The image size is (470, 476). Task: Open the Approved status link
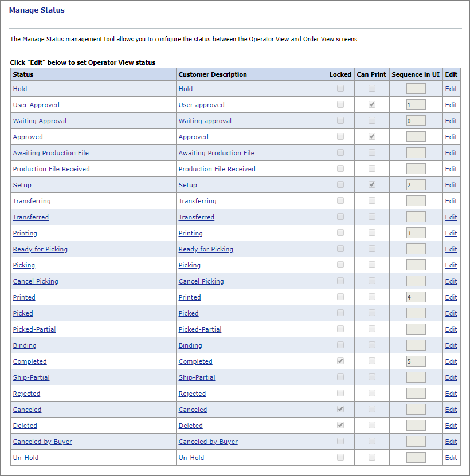[28, 137]
